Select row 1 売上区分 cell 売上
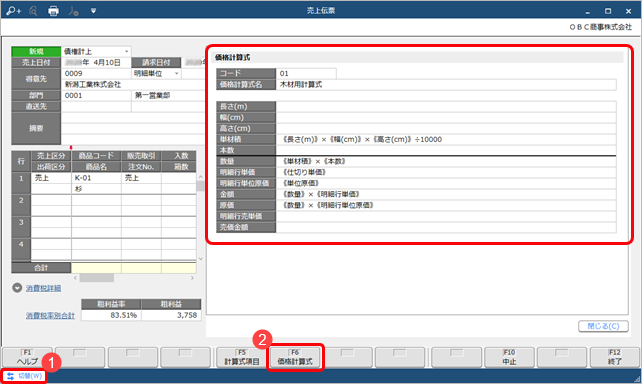 click(x=51, y=178)
